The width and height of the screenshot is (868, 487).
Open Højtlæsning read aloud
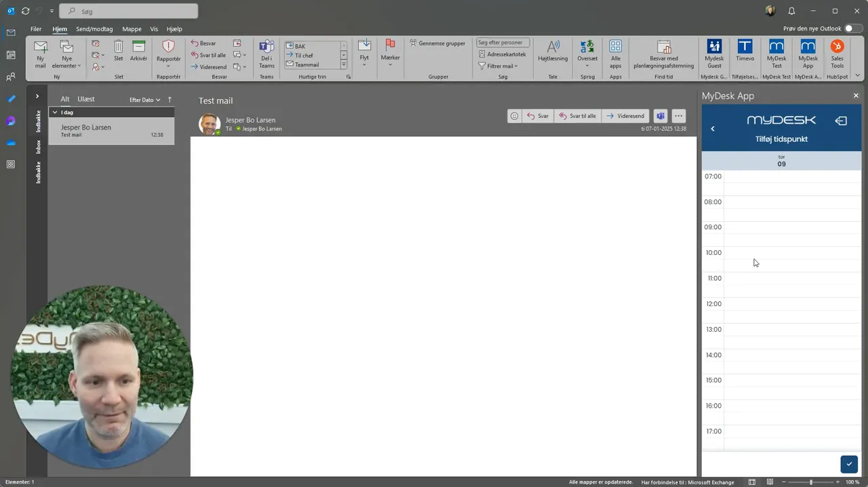point(553,52)
